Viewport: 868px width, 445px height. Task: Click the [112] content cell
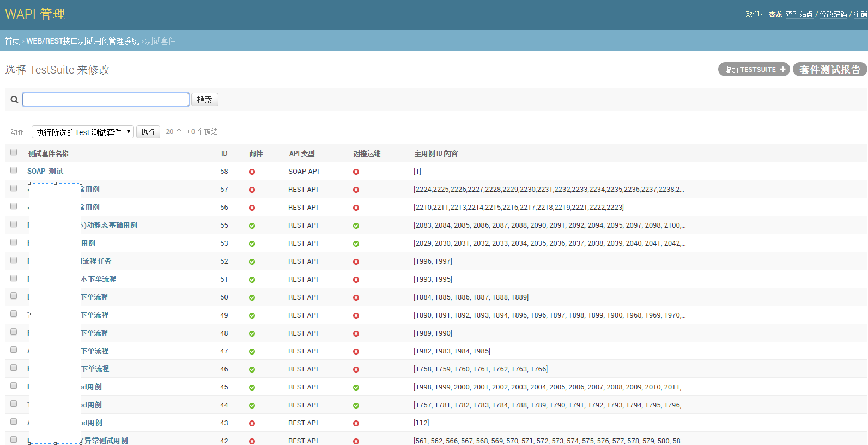421,423
